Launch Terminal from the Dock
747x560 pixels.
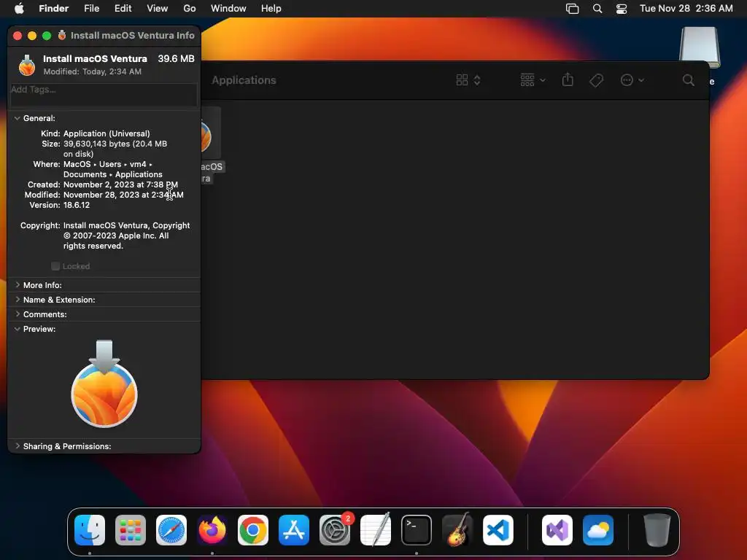417,530
